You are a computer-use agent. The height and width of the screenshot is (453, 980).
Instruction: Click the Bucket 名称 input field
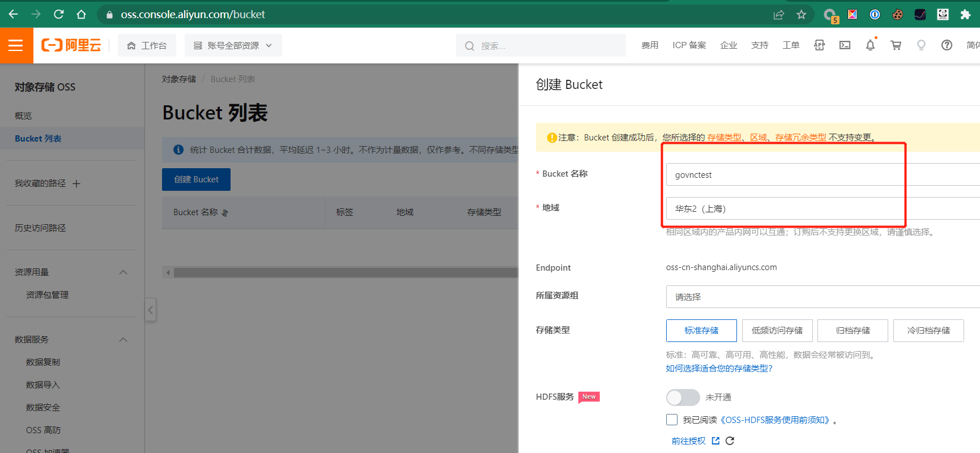[x=823, y=174]
